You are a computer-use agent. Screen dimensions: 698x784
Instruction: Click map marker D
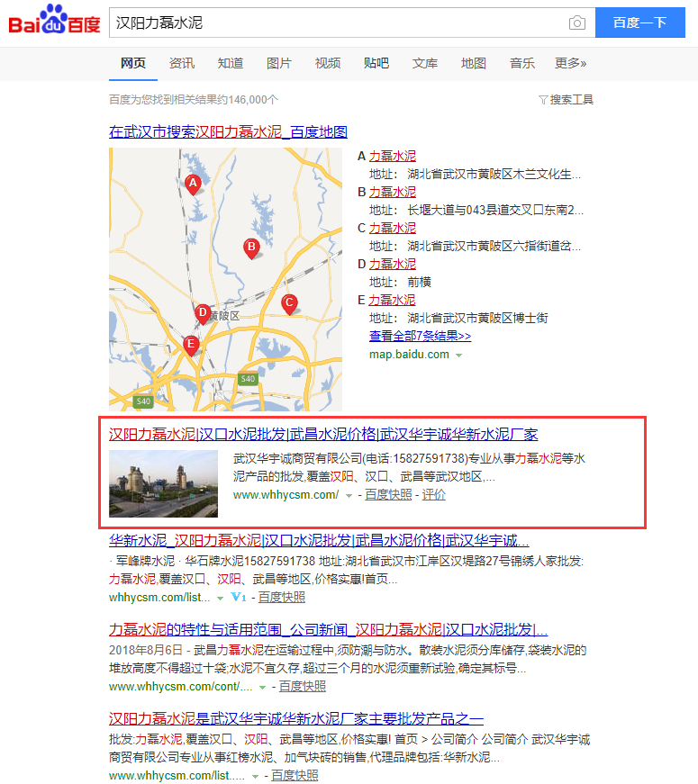pyautogui.click(x=203, y=314)
